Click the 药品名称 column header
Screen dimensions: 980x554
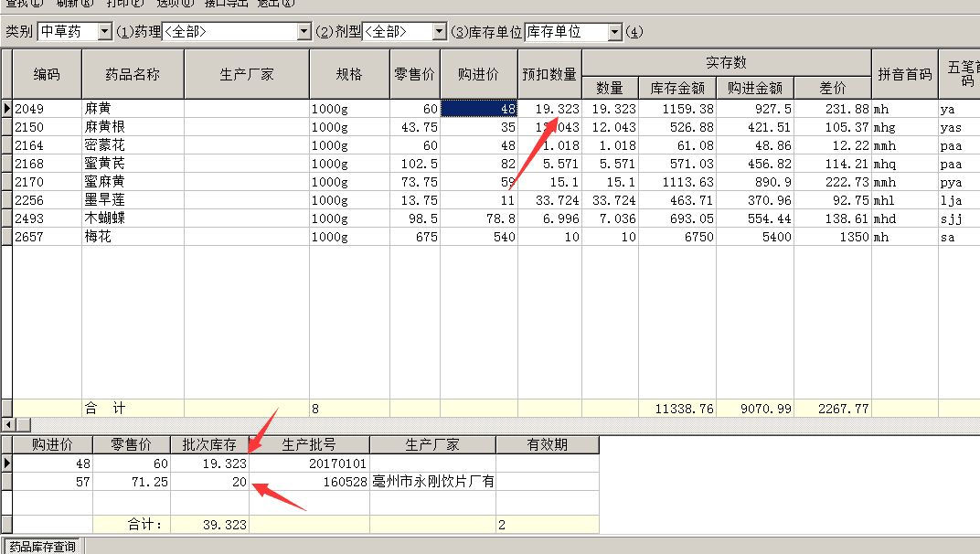[x=133, y=74]
